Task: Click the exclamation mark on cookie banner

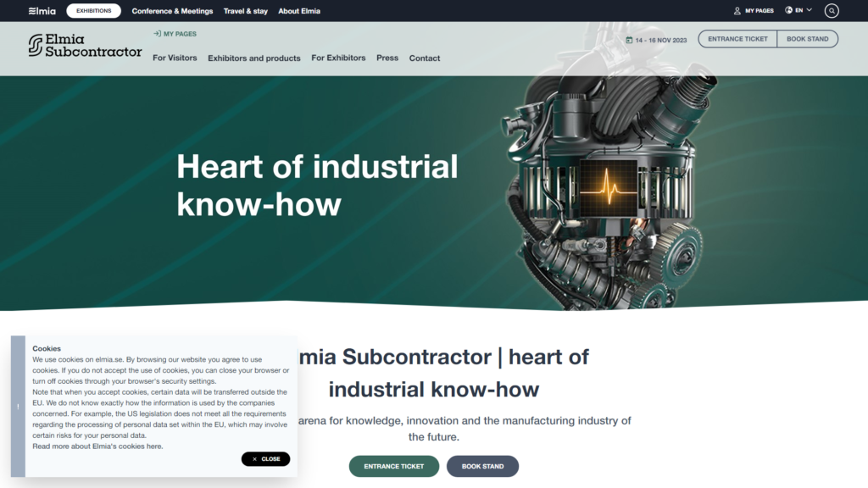Action: 18,407
